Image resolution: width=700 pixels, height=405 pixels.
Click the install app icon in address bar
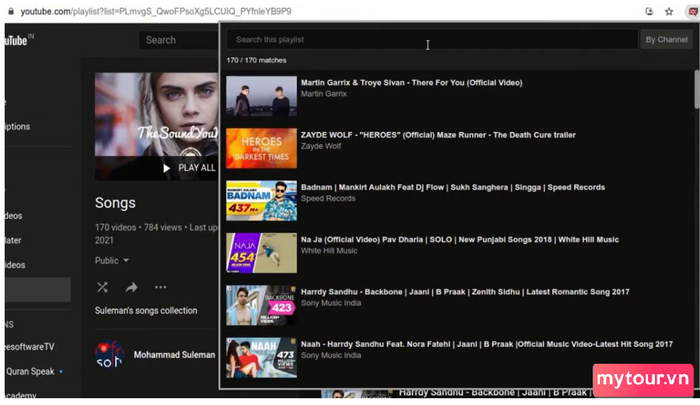[649, 12]
